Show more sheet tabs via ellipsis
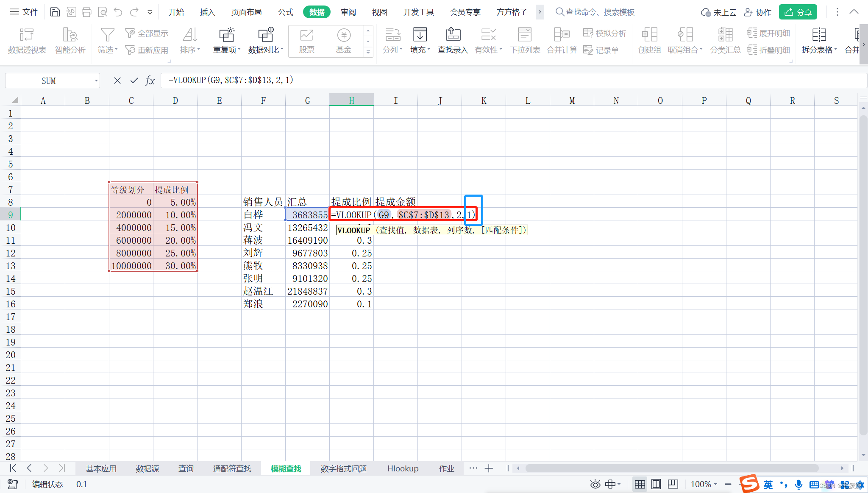 tap(473, 468)
